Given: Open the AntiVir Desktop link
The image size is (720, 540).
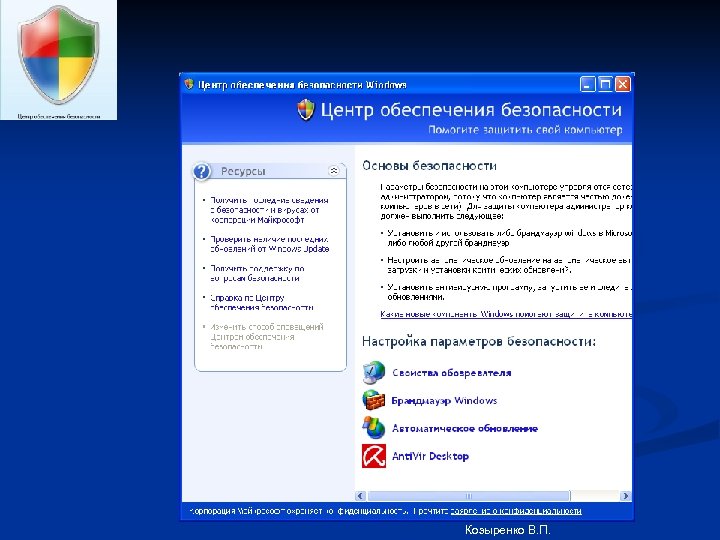Looking at the screenshot, I should 430,456.
